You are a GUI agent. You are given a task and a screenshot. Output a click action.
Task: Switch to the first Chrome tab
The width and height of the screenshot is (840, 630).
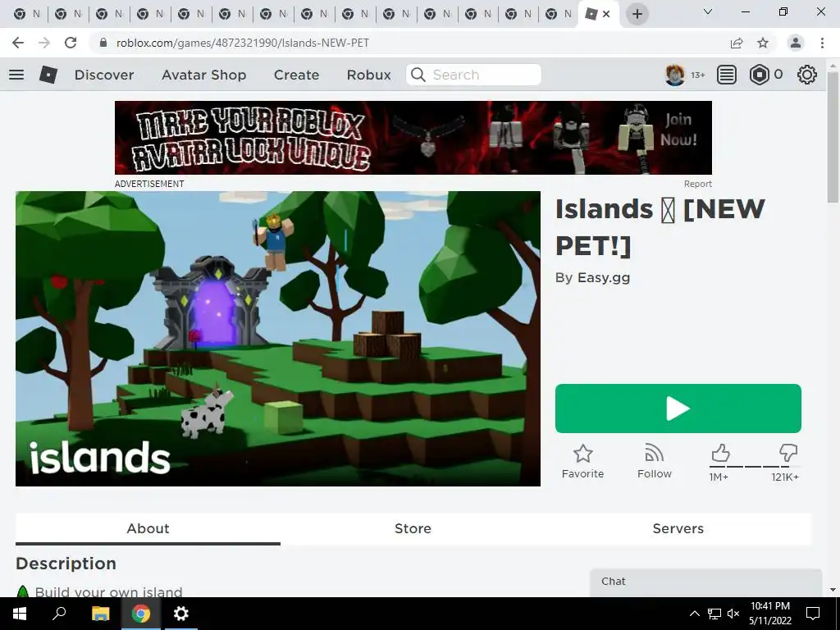26,14
